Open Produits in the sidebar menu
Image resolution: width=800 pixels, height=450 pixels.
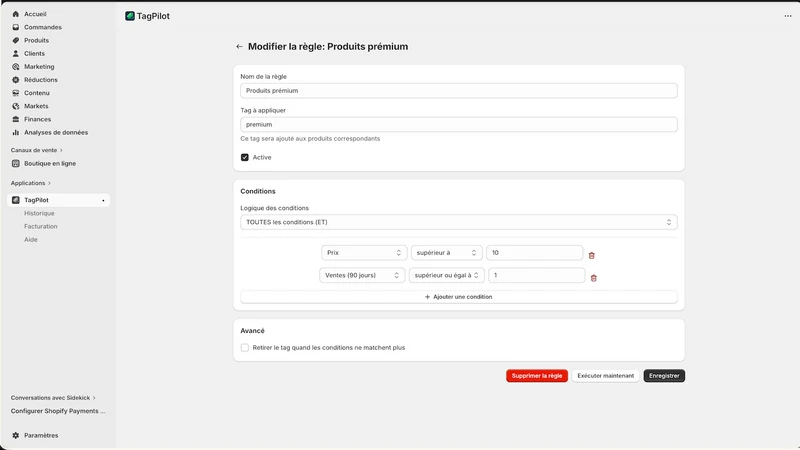point(36,40)
